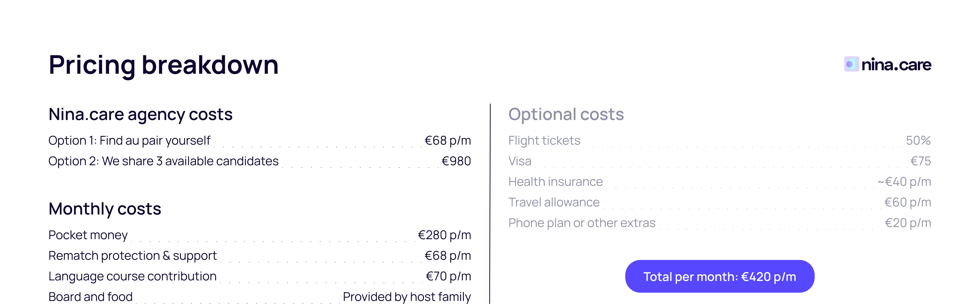Click the nina.care wordmark text
The image size is (980, 304).
pyautogui.click(x=896, y=65)
